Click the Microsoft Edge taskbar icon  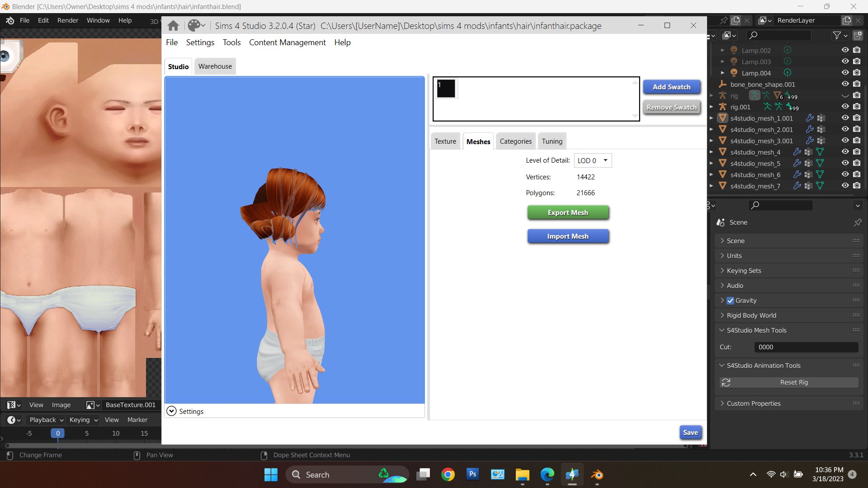pyautogui.click(x=547, y=474)
